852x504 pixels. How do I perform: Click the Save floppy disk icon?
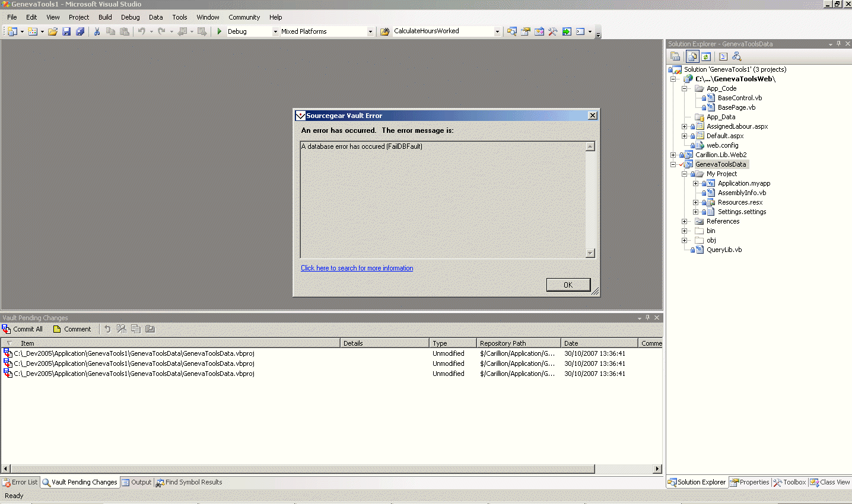(x=66, y=31)
